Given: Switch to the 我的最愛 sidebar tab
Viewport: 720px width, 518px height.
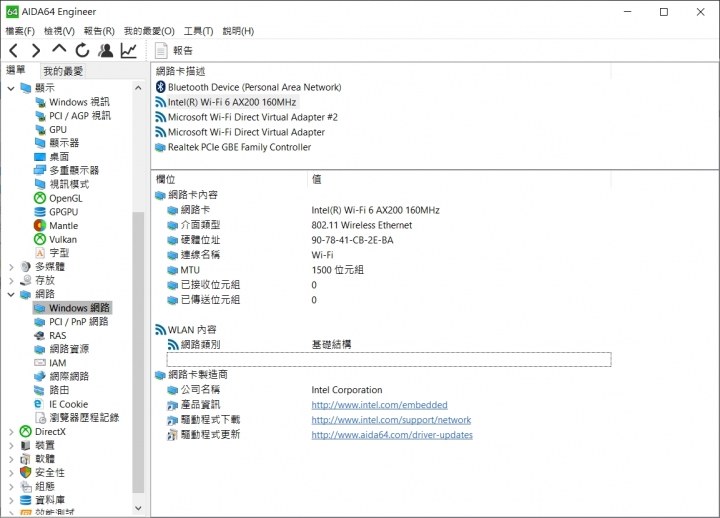Looking at the screenshot, I should (63, 71).
